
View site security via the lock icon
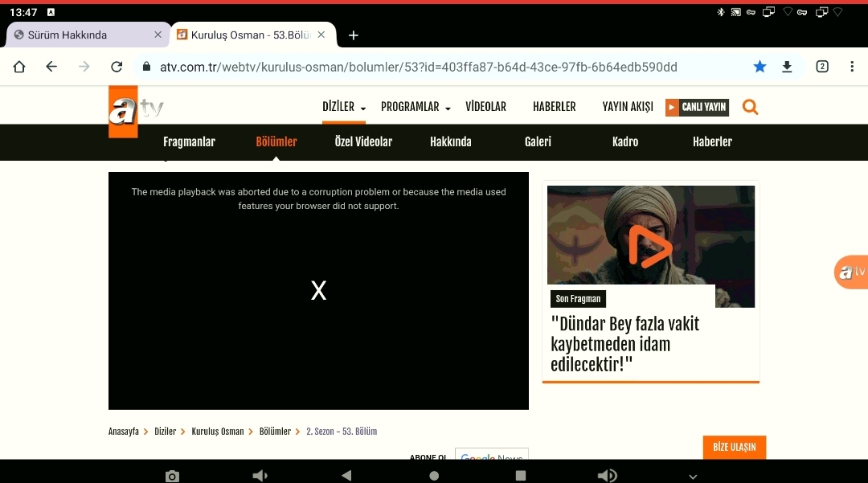pos(147,67)
